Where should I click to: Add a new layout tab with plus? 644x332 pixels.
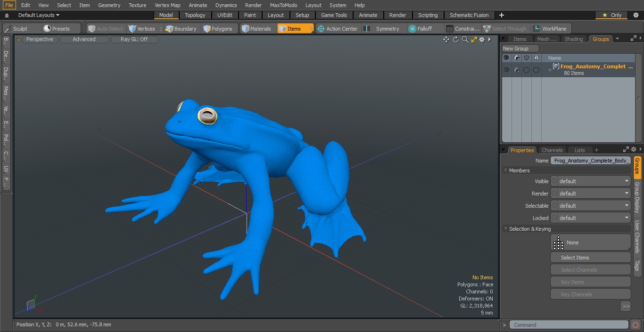[501, 15]
